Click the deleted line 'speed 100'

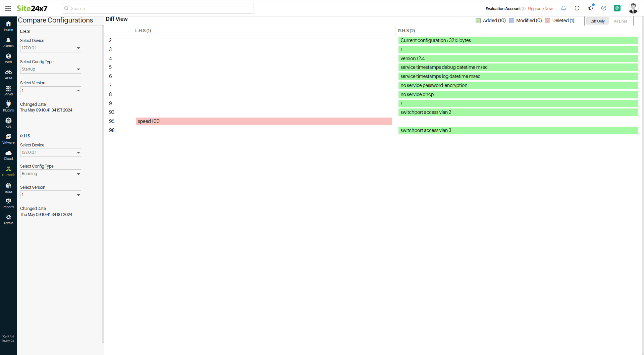click(x=263, y=121)
